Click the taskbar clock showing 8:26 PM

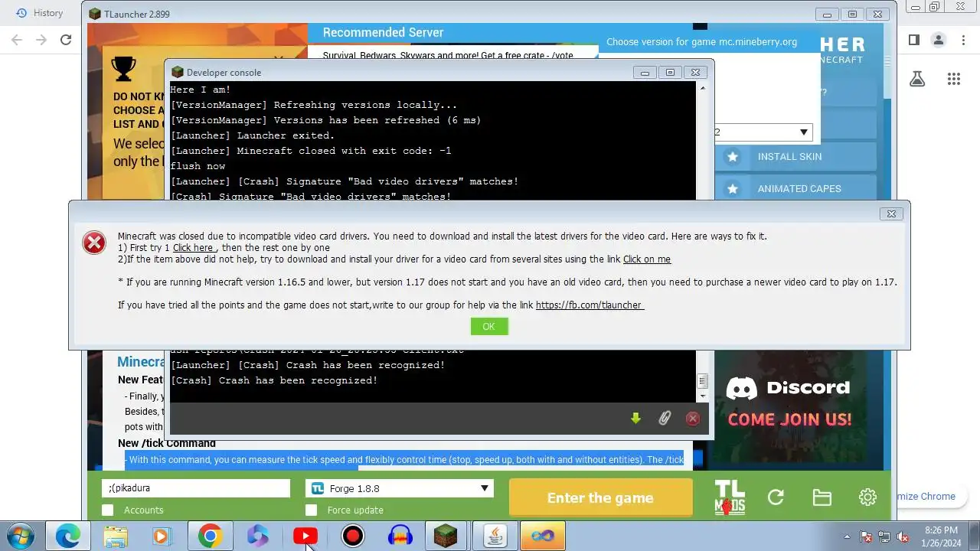[x=941, y=536]
